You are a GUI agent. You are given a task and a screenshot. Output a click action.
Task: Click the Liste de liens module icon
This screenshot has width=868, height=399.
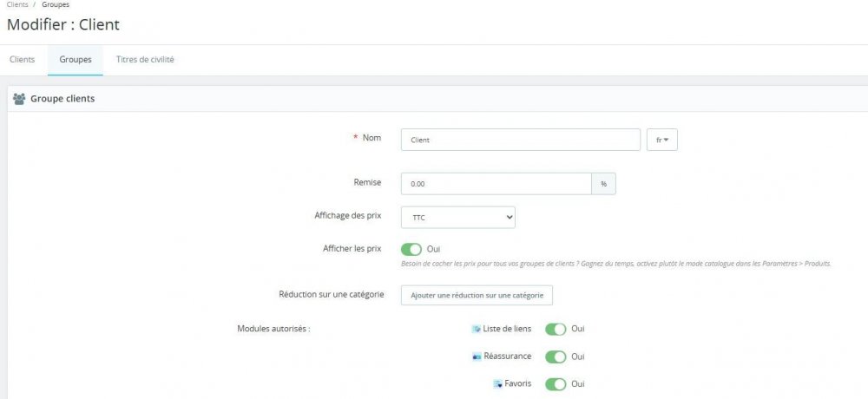pos(476,330)
